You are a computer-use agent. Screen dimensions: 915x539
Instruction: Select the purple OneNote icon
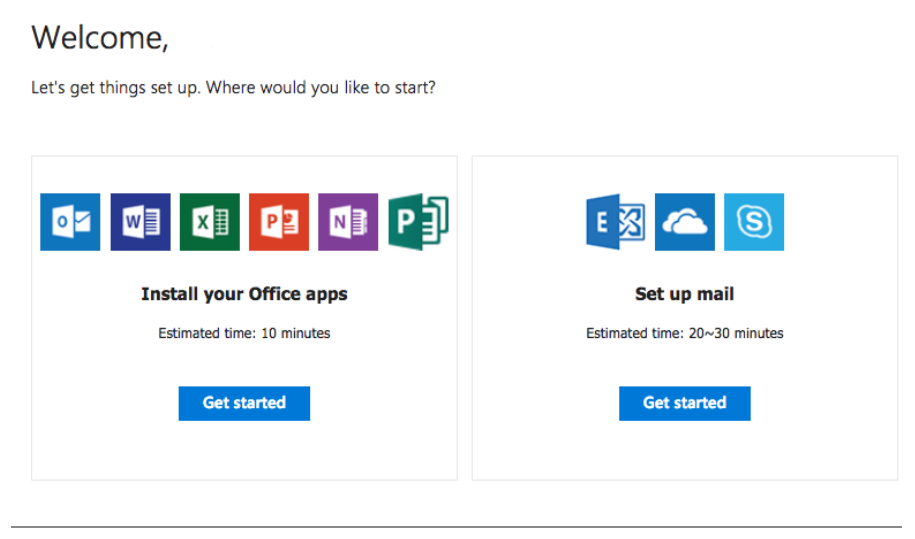348,222
